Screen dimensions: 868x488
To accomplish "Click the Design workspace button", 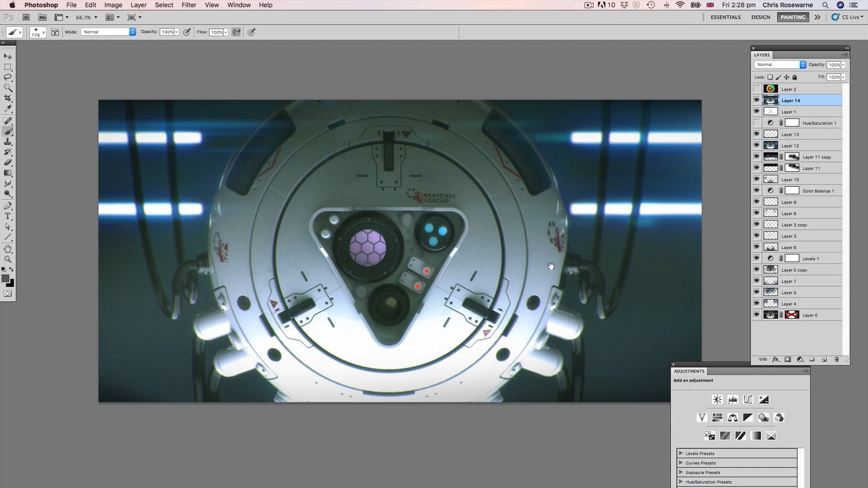I will [760, 17].
